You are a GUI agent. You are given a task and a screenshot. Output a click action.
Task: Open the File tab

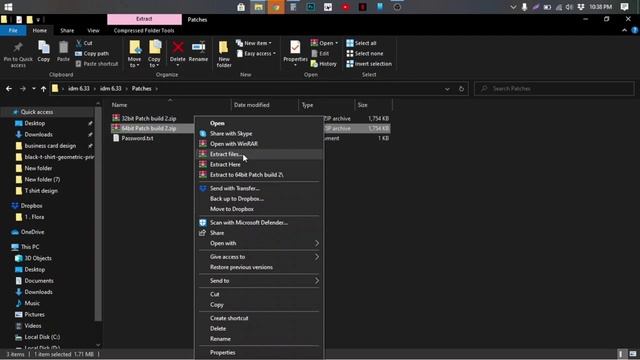click(13, 31)
